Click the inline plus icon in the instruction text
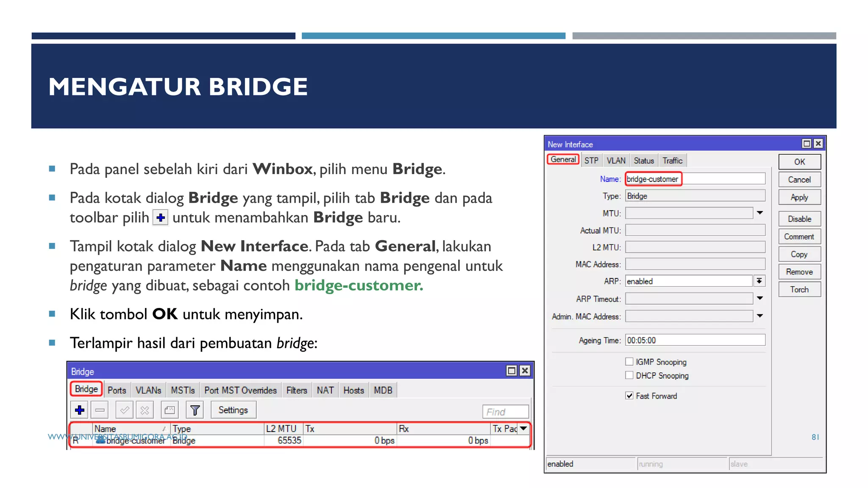This screenshot has width=868, height=488. tap(161, 218)
